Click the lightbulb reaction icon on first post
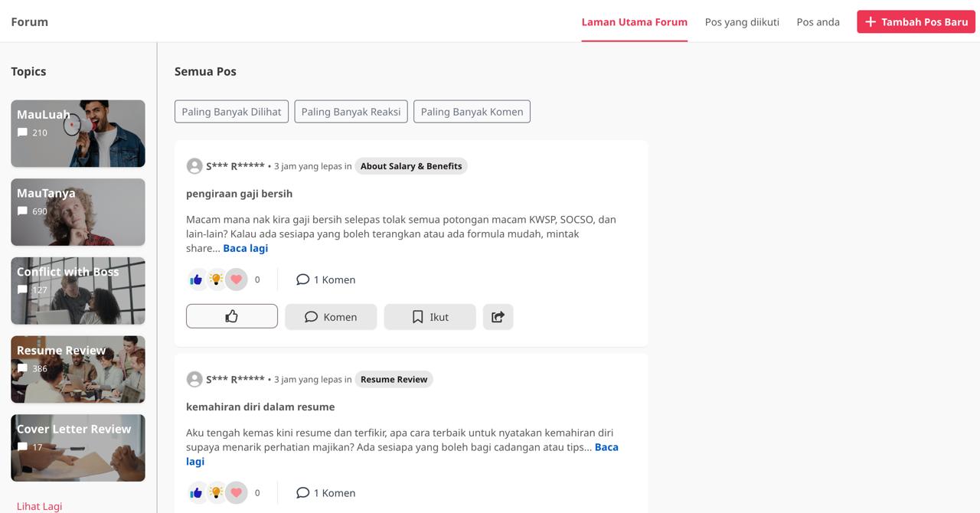980x513 pixels. coord(217,279)
